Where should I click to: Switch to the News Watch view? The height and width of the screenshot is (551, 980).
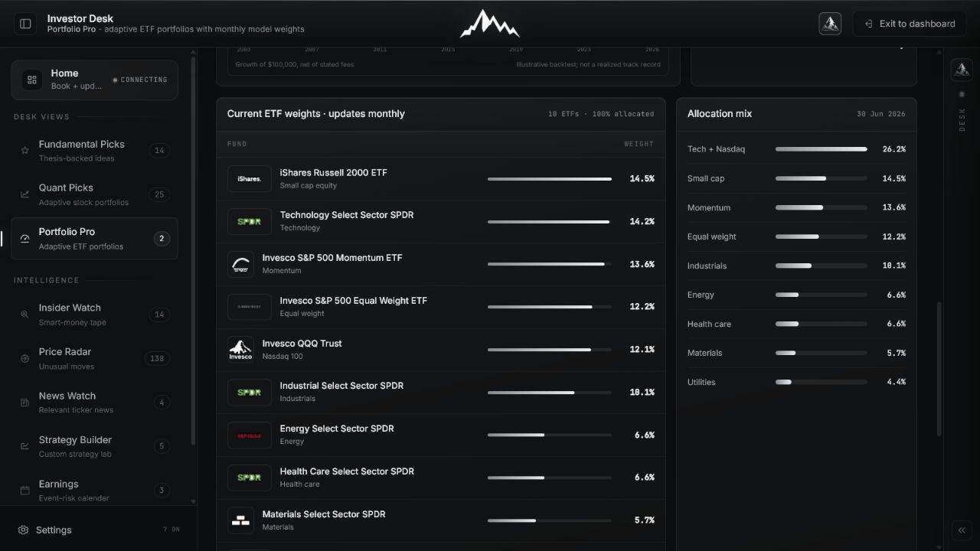[94, 403]
